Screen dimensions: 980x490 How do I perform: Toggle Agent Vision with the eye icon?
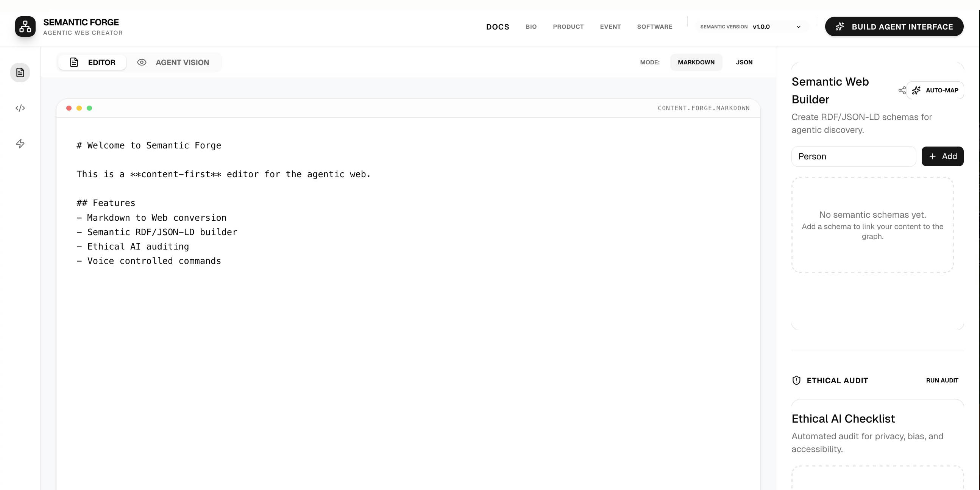142,62
